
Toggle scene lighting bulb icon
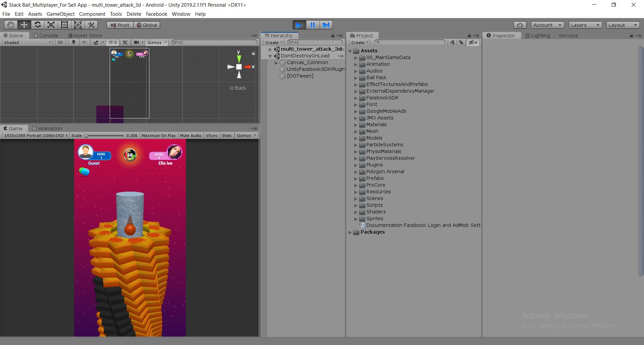click(73, 42)
